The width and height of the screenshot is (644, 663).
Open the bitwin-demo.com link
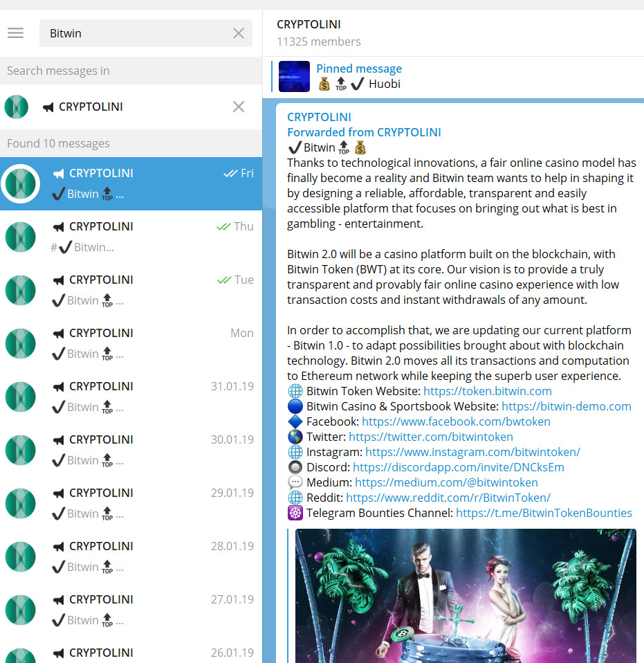pyautogui.click(x=567, y=406)
